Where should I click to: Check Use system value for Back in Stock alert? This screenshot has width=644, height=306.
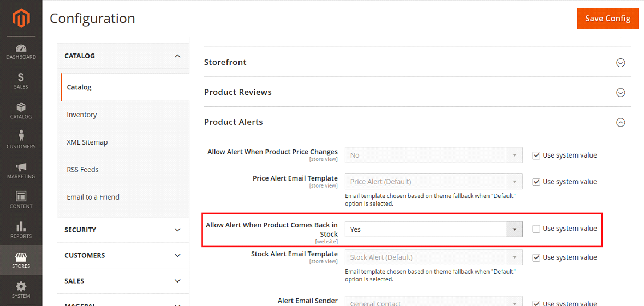pos(536,229)
